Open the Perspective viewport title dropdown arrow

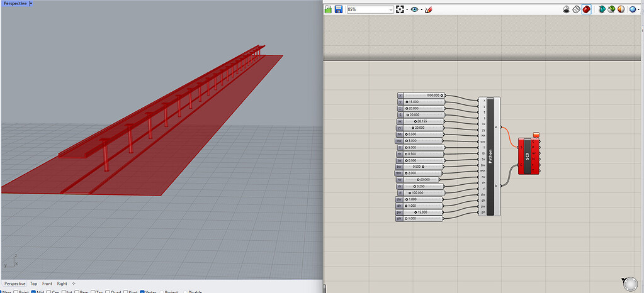31,3
